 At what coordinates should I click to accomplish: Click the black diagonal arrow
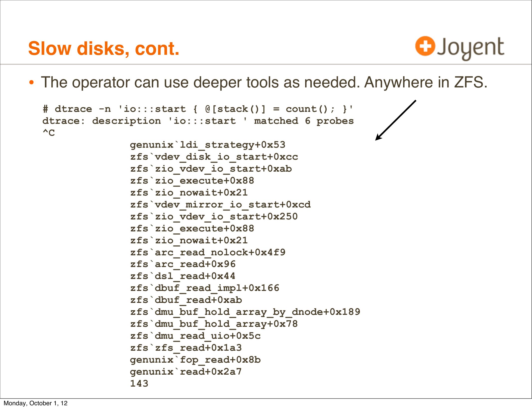pos(396,120)
